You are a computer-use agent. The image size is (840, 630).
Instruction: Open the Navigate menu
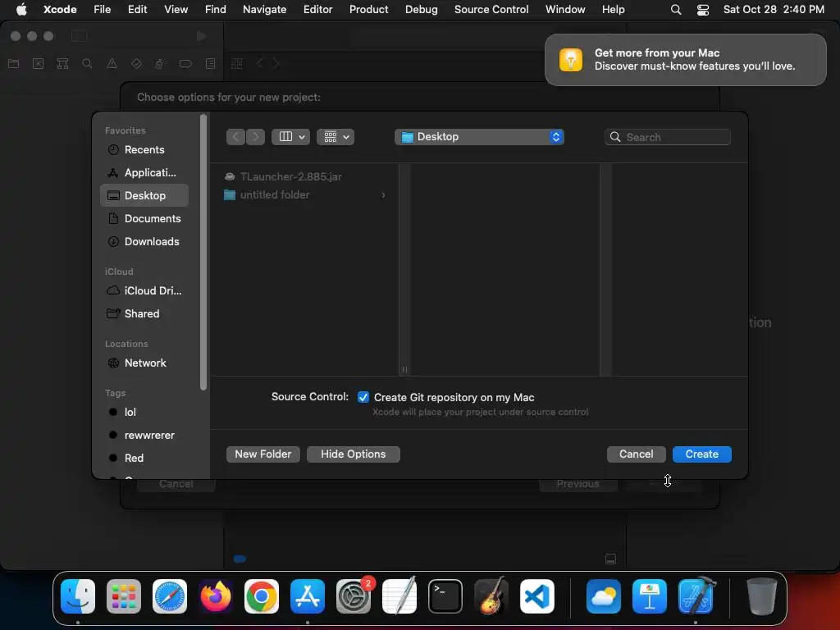[265, 9]
